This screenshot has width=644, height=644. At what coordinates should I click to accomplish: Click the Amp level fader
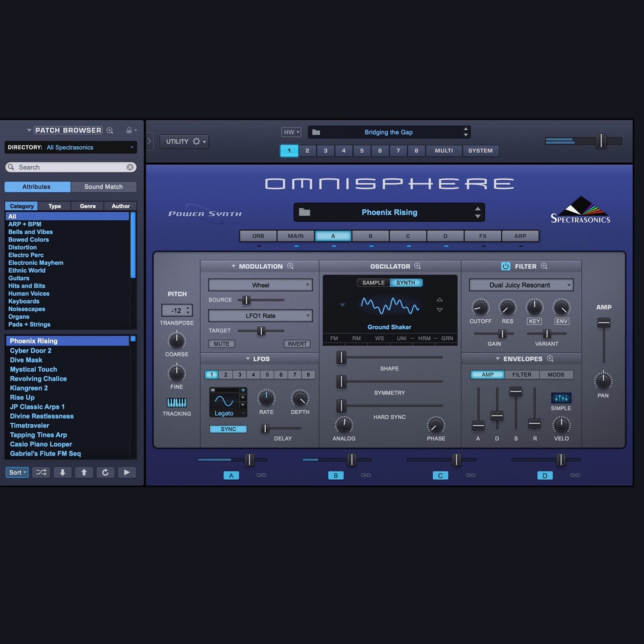604,340
